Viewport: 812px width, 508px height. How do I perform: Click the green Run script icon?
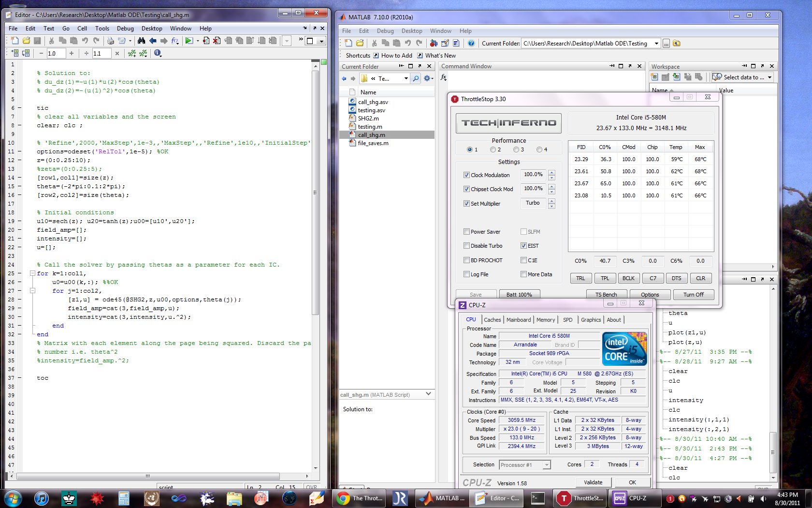click(x=189, y=41)
